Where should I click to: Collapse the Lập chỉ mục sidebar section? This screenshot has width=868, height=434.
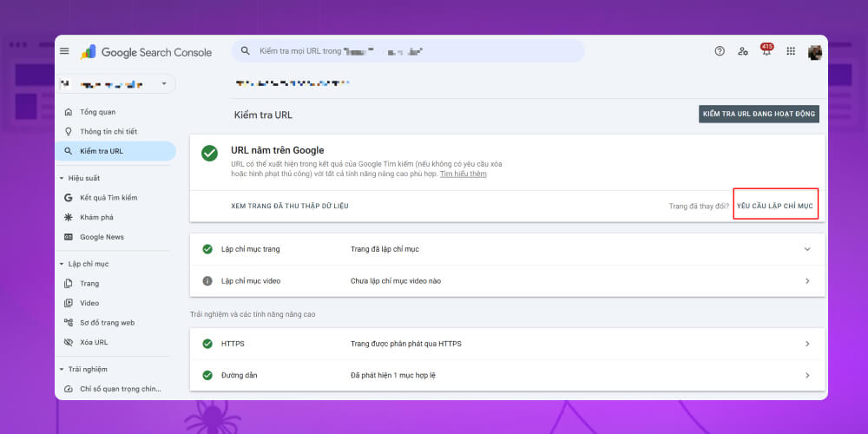click(62, 264)
